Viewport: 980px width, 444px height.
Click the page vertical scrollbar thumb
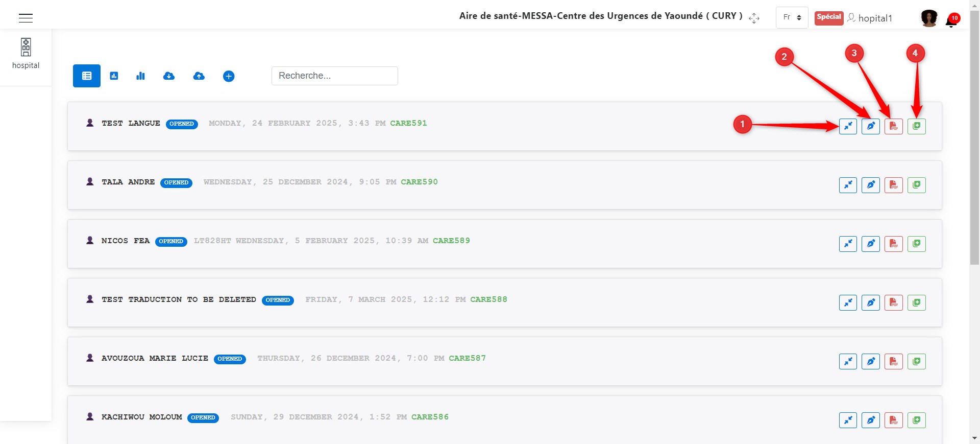pos(974,137)
